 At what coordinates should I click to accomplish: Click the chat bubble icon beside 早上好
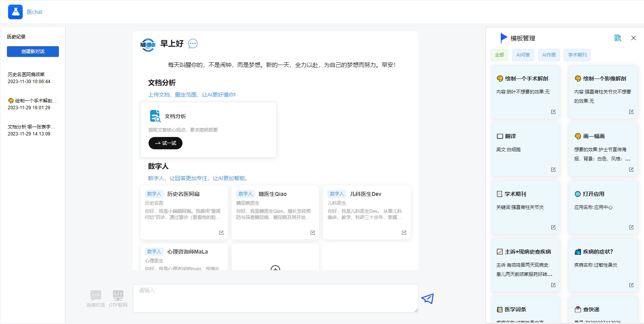click(x=193, y=43)
